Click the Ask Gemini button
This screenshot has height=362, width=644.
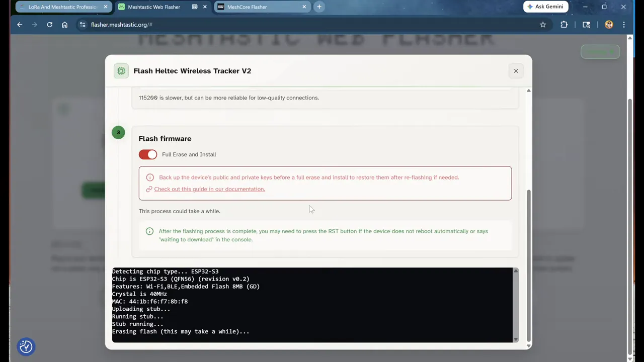(x=546, y=7)
